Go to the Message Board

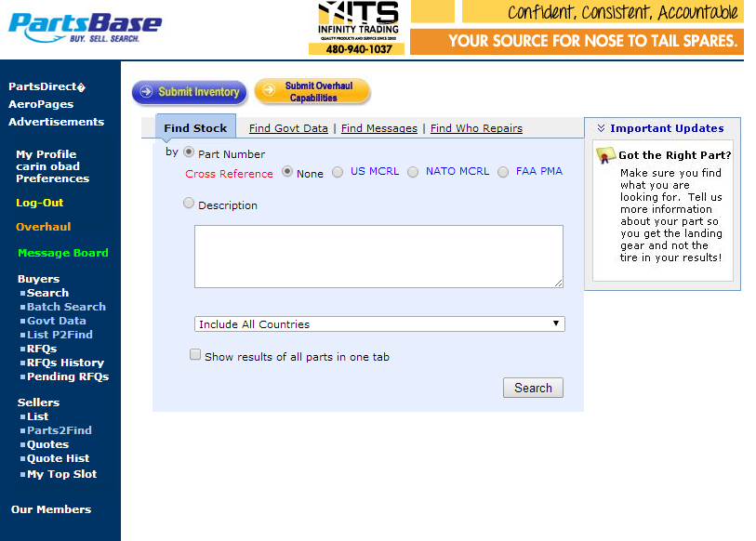coord(62,253)
